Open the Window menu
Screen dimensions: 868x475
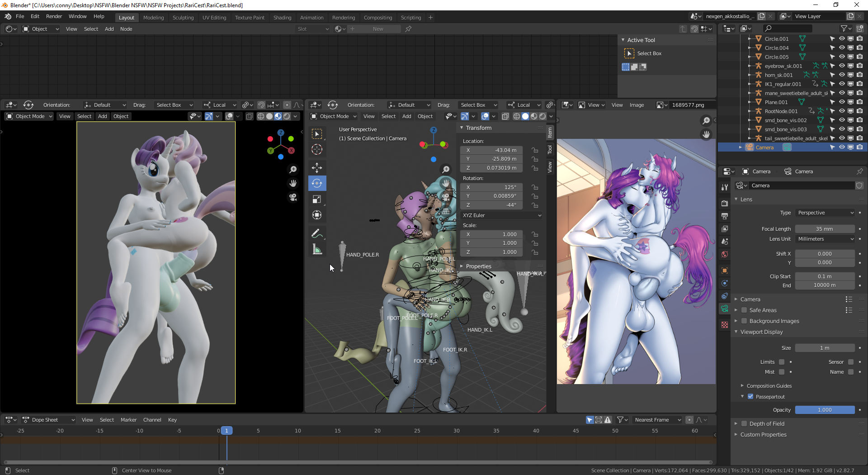tap(77, 16)
